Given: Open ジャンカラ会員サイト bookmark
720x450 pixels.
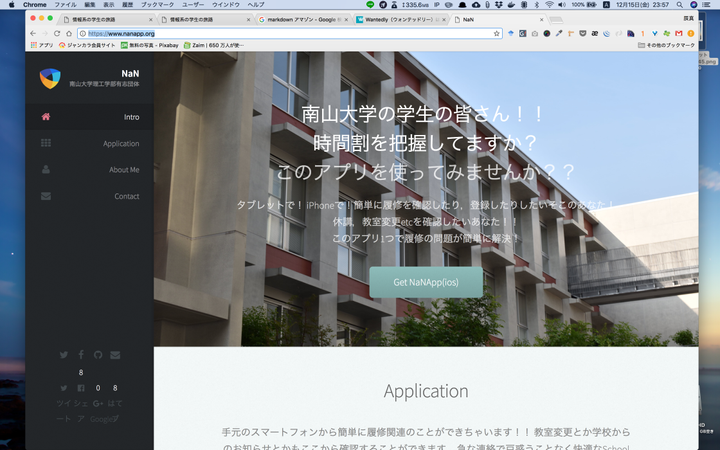Looking at the screenshot, I should click(87, 45).
